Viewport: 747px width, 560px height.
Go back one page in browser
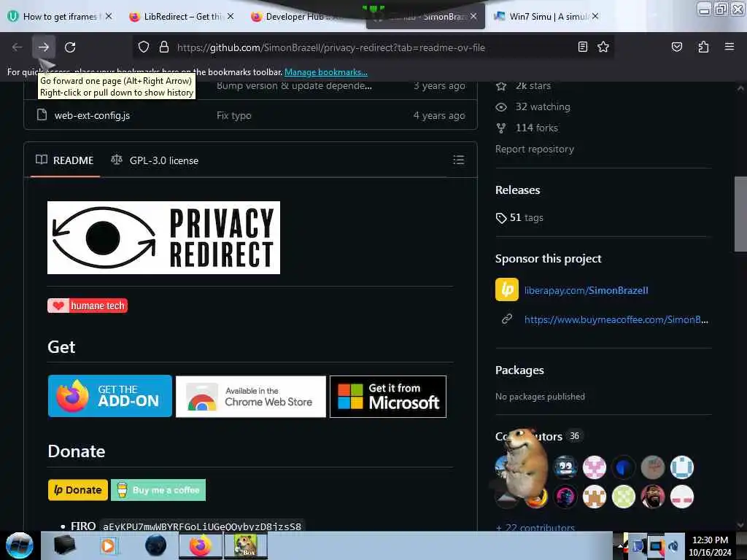18,47
